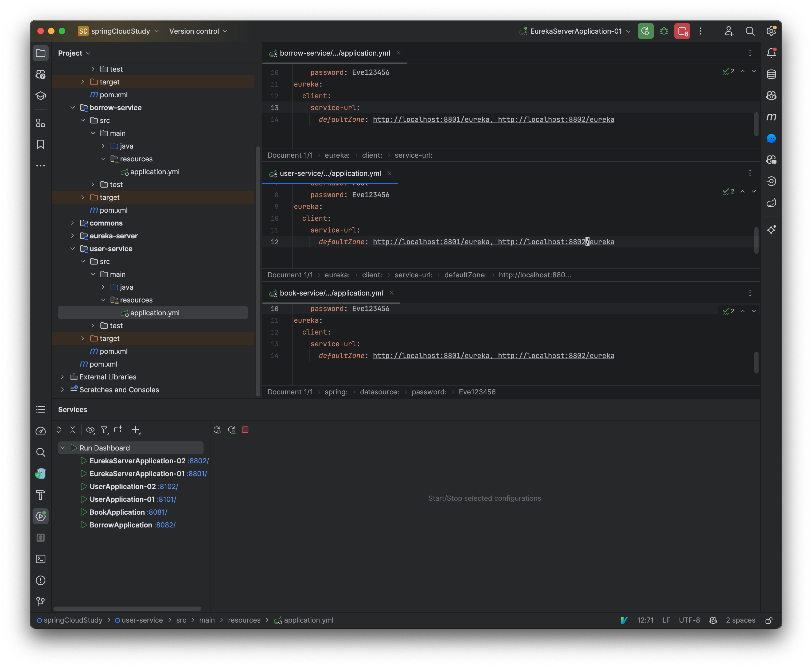Toggle the services filter icon
The width and height of the screenshot is (812, 668).
pos(104,430)
